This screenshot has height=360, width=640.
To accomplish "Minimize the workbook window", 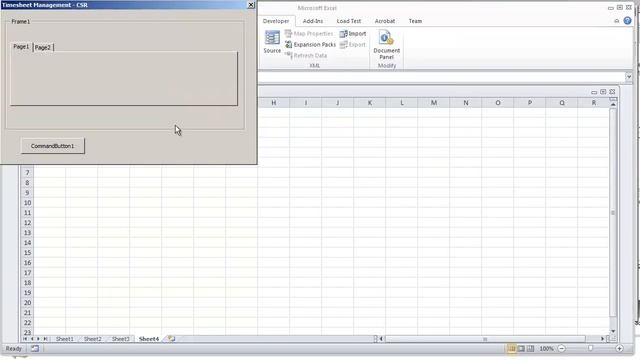I will pos(594,92).
